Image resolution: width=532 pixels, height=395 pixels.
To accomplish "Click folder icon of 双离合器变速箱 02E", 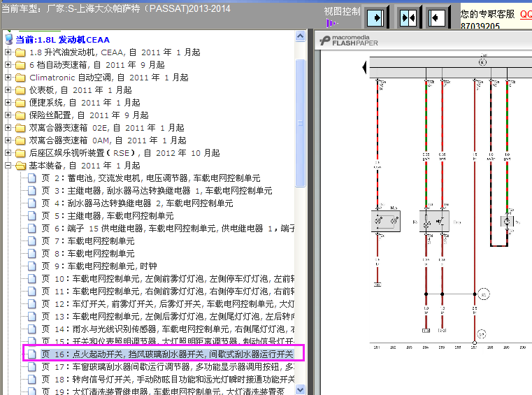I will click(20, 128).
